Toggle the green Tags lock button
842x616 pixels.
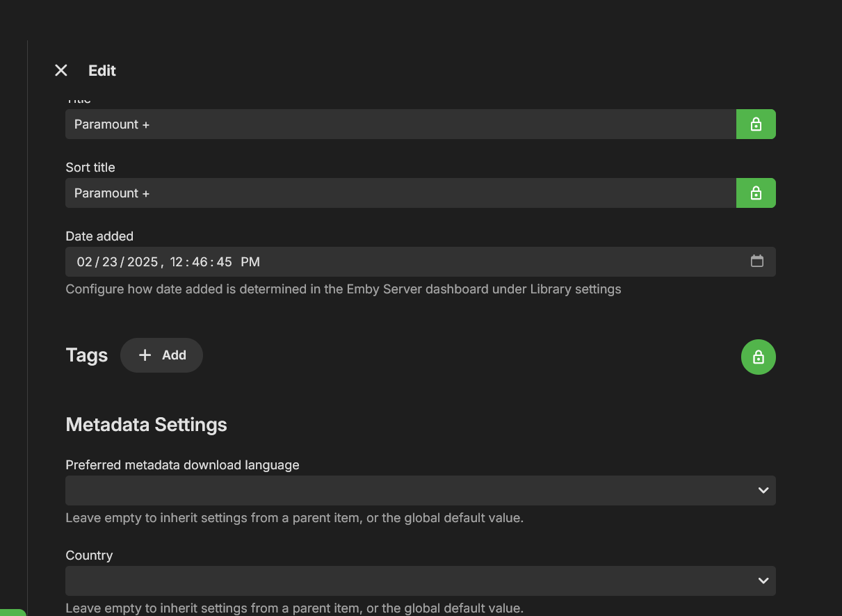[x=758, y=357]
